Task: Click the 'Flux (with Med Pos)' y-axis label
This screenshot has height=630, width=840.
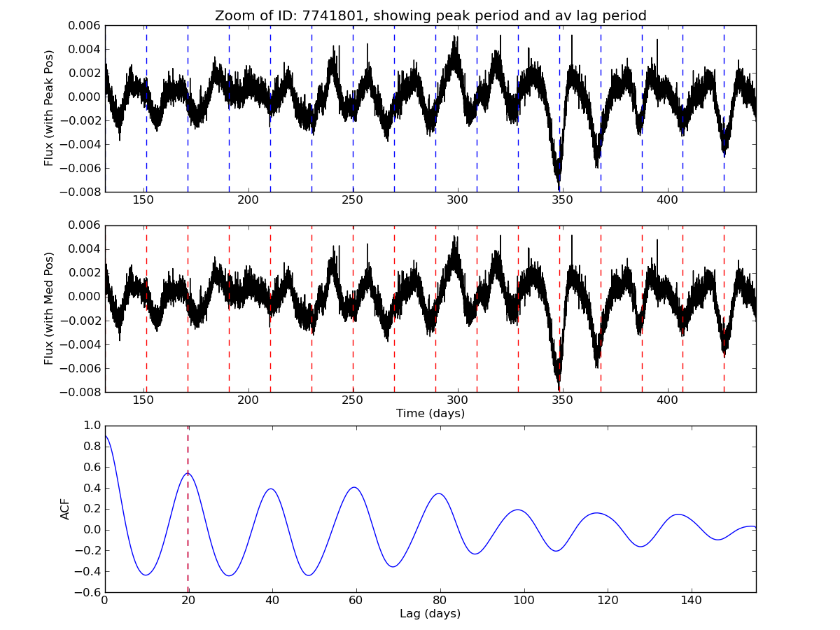Action: (x=49, y=309)
